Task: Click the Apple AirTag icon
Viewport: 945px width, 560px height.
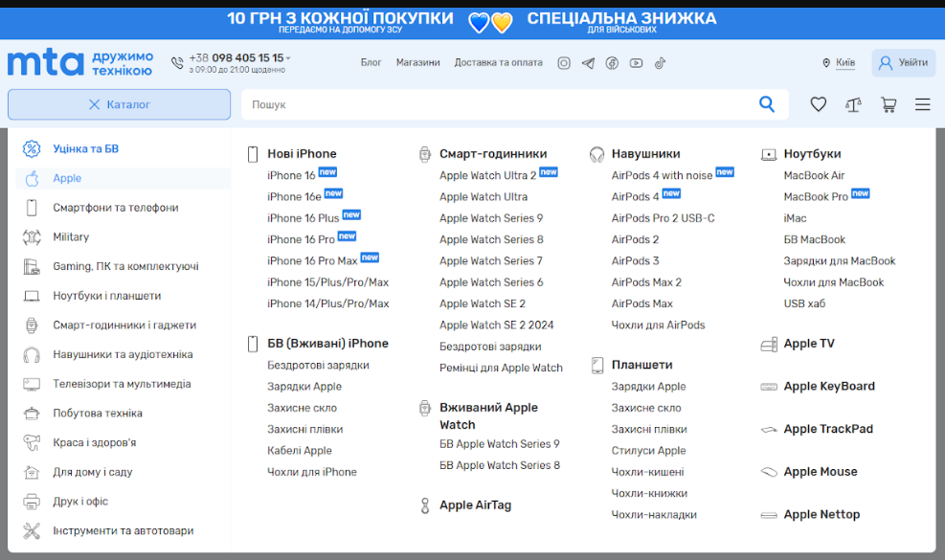Action: coord(425,505)
